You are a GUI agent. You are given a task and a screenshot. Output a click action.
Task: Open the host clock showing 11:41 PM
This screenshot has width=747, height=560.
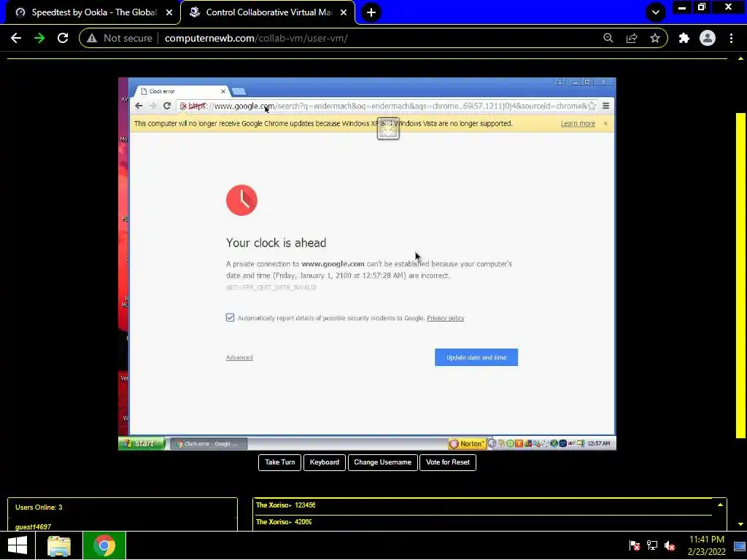(x=706, y=545)
